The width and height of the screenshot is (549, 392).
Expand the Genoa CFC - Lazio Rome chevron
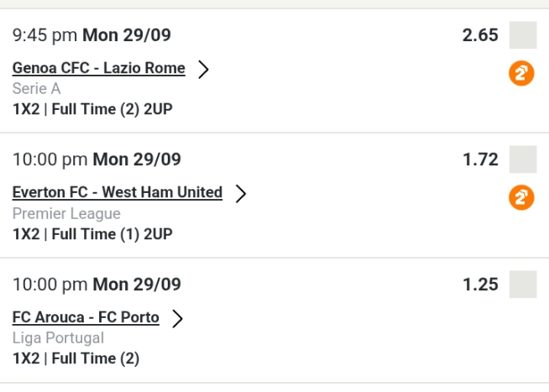[202, 69]
